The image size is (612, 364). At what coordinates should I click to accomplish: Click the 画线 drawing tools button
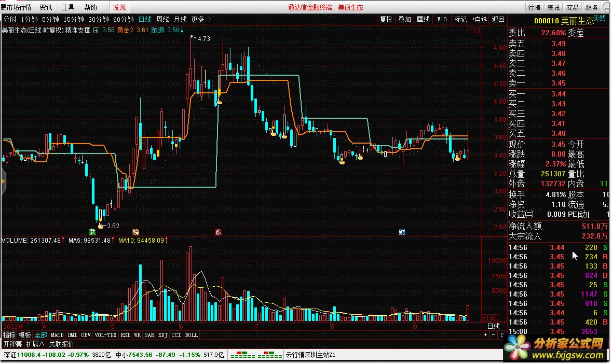click(423, 19)
